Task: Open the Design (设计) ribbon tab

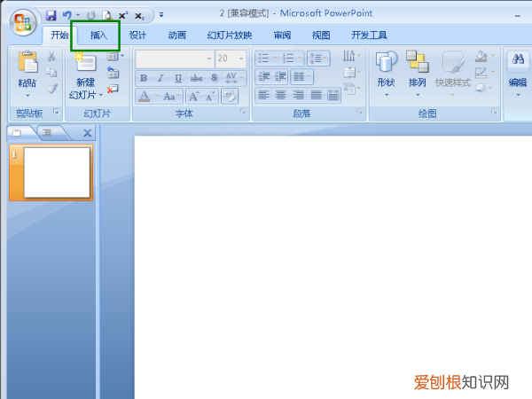Action: point(137,35)
